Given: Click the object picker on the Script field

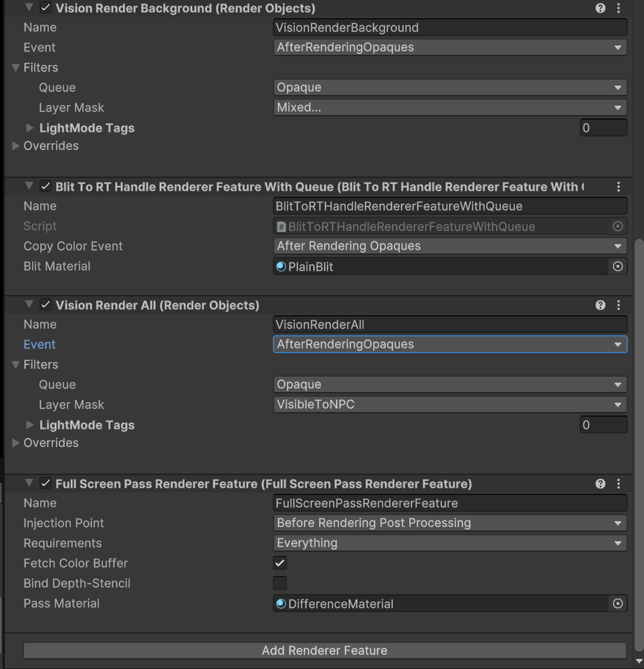Looking at the screenshot, I should (x=618, y=226).
